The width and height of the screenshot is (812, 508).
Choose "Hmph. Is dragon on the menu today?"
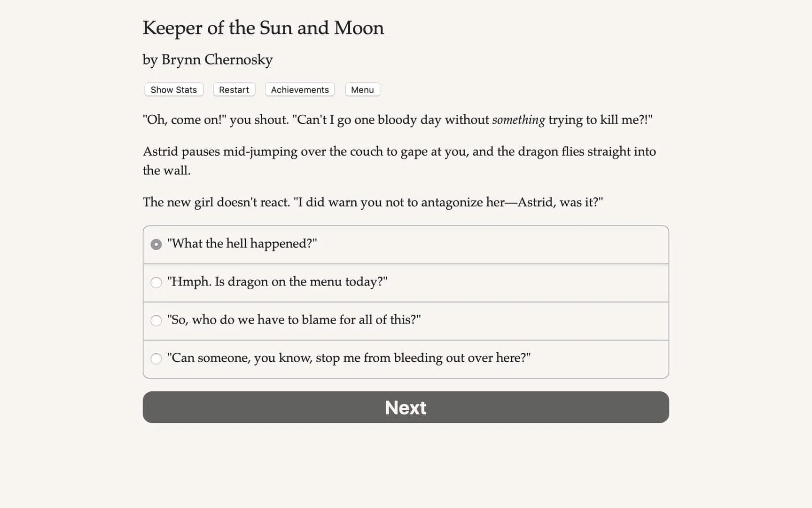[278, 282]
